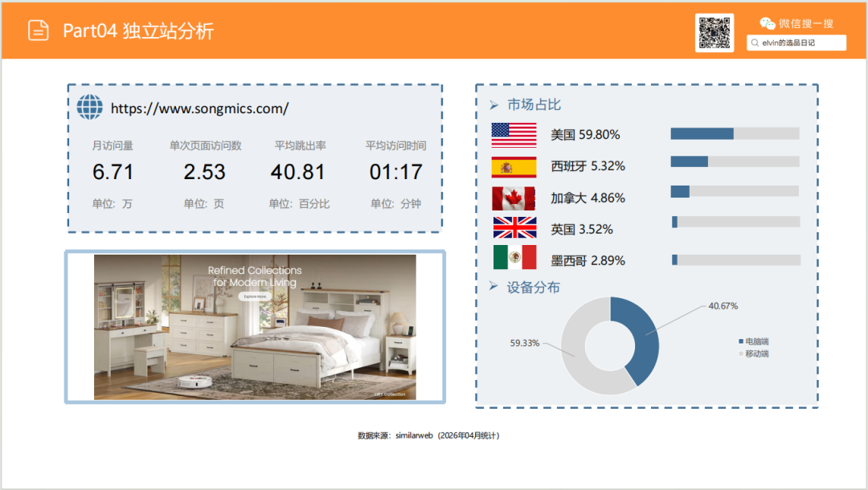Click the document icon next to Part04 title
868x490 pixels.
pyautogui.click(x=37, y=30)
